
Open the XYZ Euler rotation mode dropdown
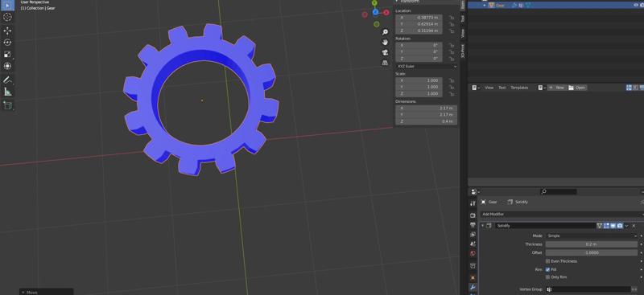point(427,66)
